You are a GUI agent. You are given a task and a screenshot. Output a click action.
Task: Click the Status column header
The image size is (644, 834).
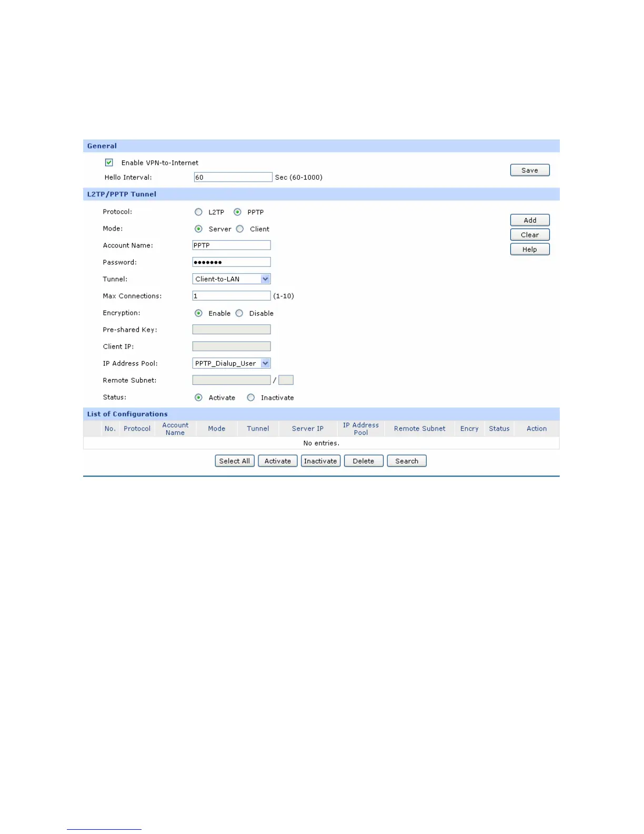click(499, 429)
